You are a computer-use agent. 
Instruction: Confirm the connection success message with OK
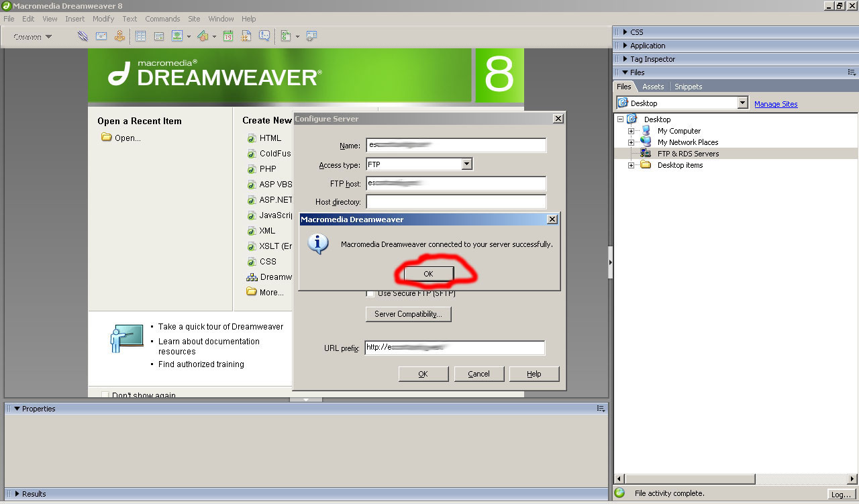coord(428,274)
